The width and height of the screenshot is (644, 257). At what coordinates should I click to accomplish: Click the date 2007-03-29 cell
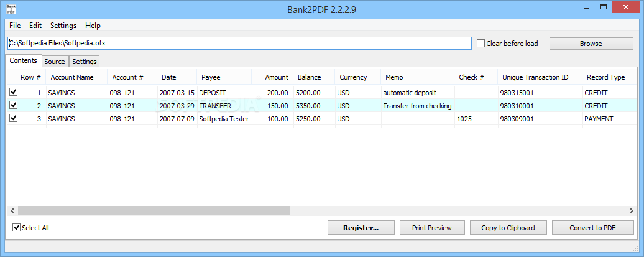(x=177, y=106)
